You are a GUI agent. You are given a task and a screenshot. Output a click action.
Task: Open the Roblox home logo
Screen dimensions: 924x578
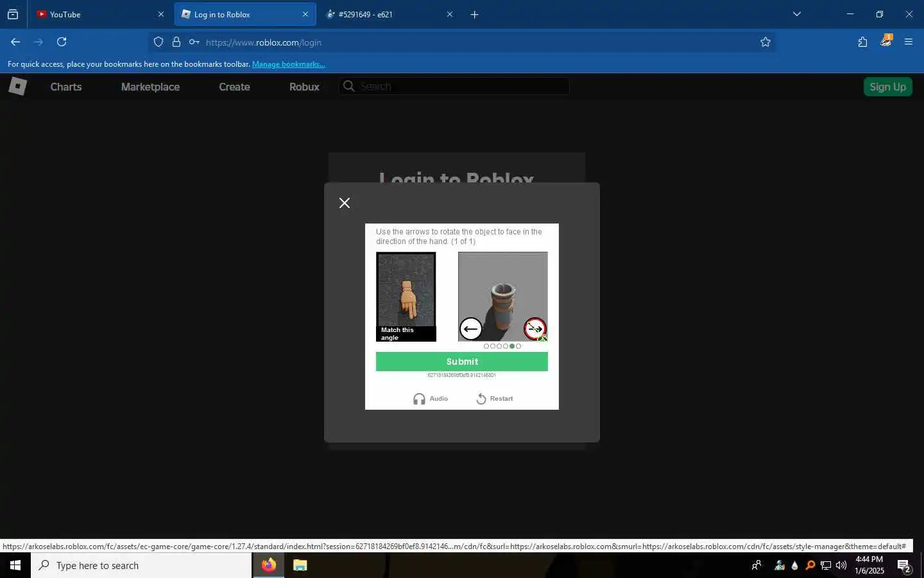17,86
